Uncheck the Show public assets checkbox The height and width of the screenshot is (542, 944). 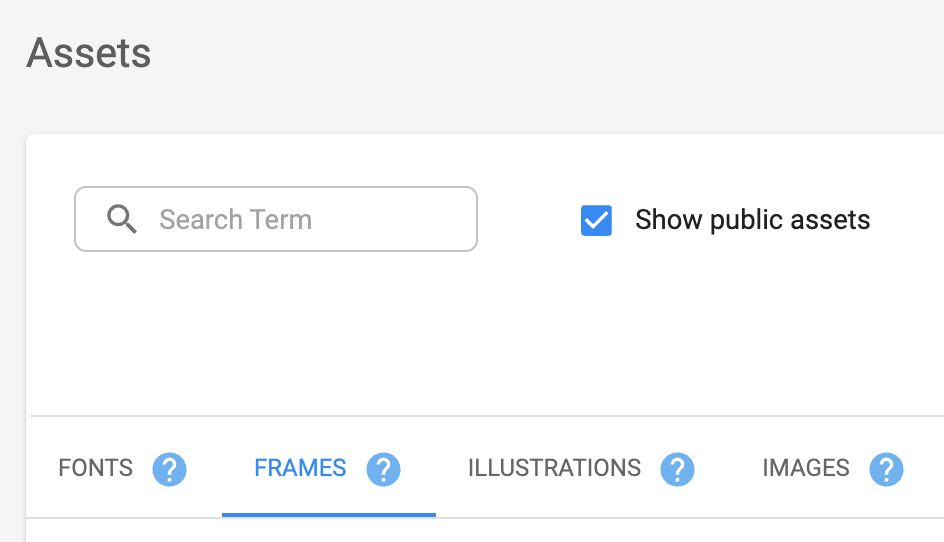tap(596, 220)
